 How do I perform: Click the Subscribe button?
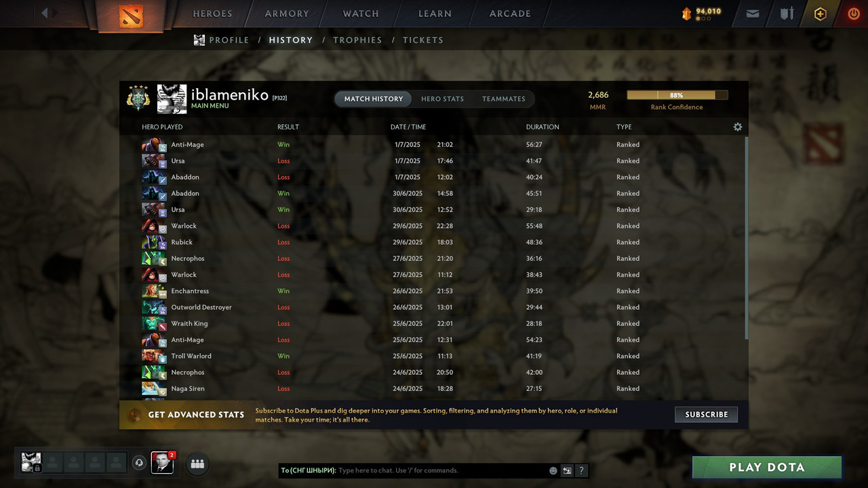[706, 414]
